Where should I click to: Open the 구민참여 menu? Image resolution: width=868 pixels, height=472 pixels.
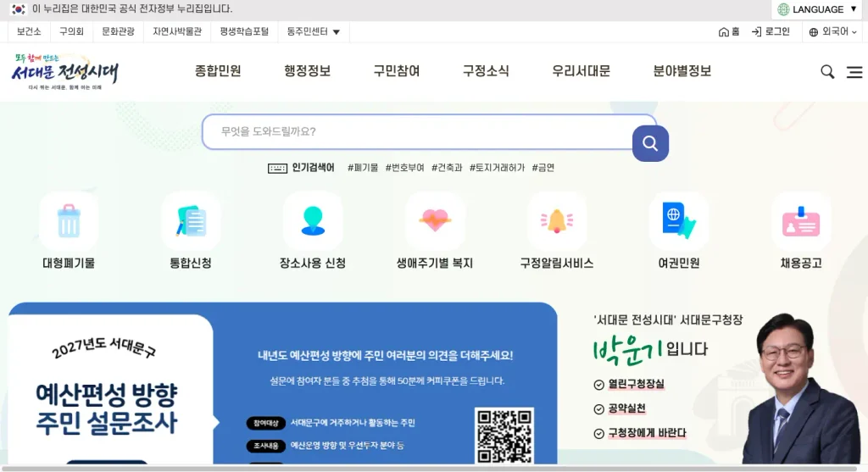[x=397, y=71]
